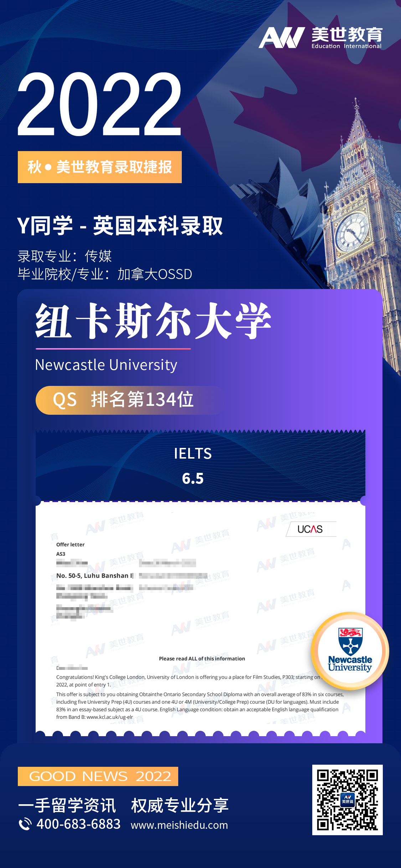401x868 pixels.
Task: Click the Newcastle University crest badge
Action: (x=350, y=651)
